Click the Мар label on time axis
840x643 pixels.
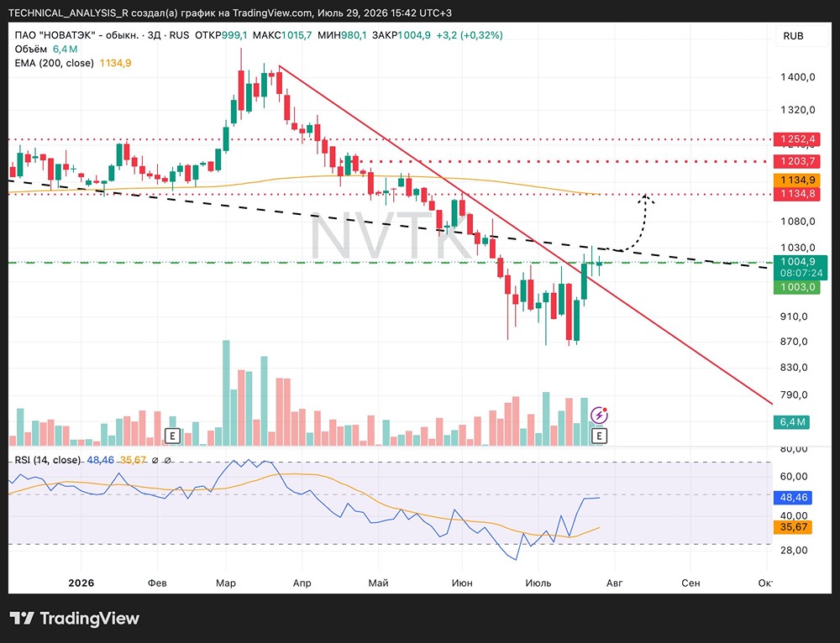click(225, 583)
